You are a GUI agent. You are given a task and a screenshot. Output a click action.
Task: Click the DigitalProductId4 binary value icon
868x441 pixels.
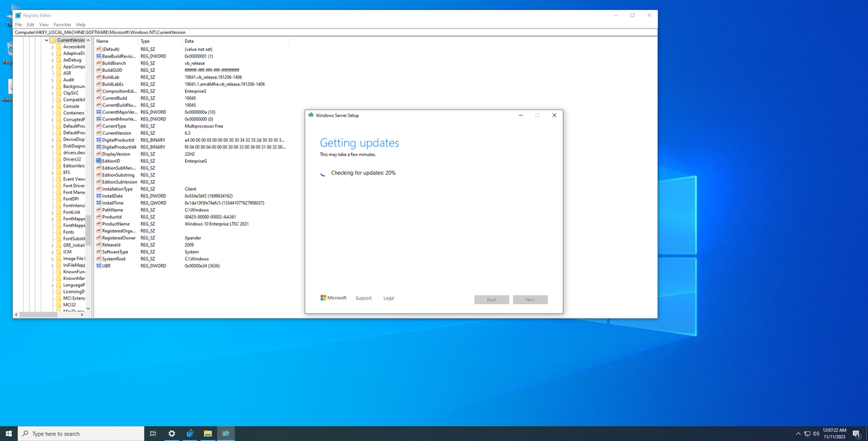point(98,147)
